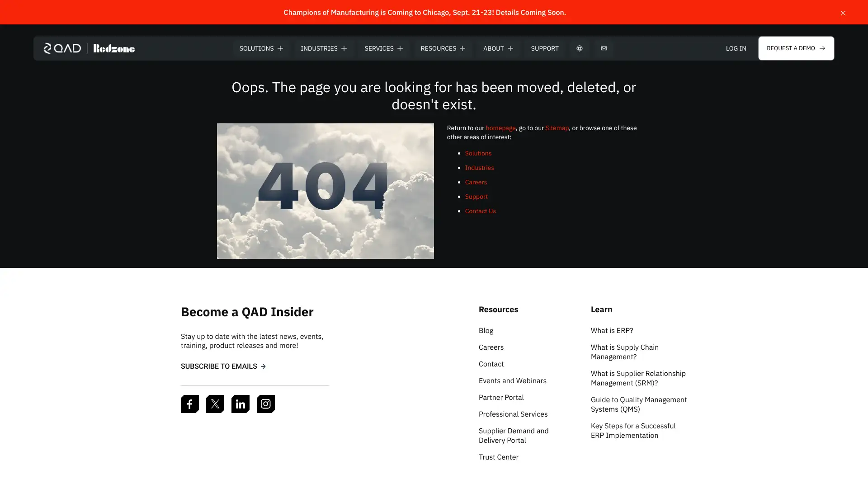Open the Solutions link in the list

tap(478, 153)
